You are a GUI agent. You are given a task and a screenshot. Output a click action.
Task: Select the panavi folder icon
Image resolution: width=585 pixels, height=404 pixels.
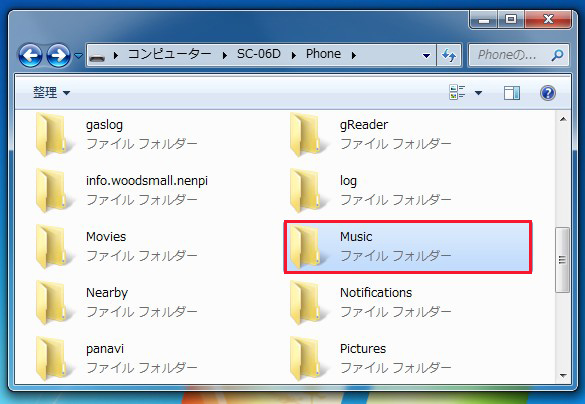(53, 358)
